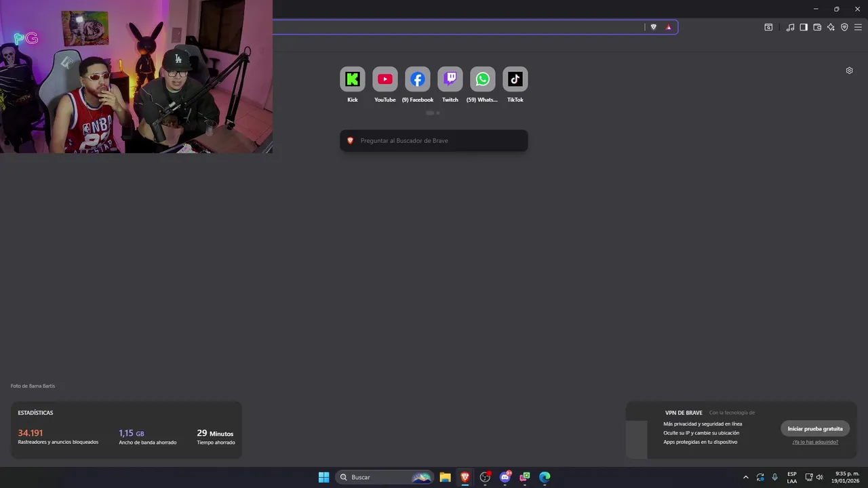Click the microphone tray icon
This screenshot has width=868, height=488.
(x=775, y=477)
